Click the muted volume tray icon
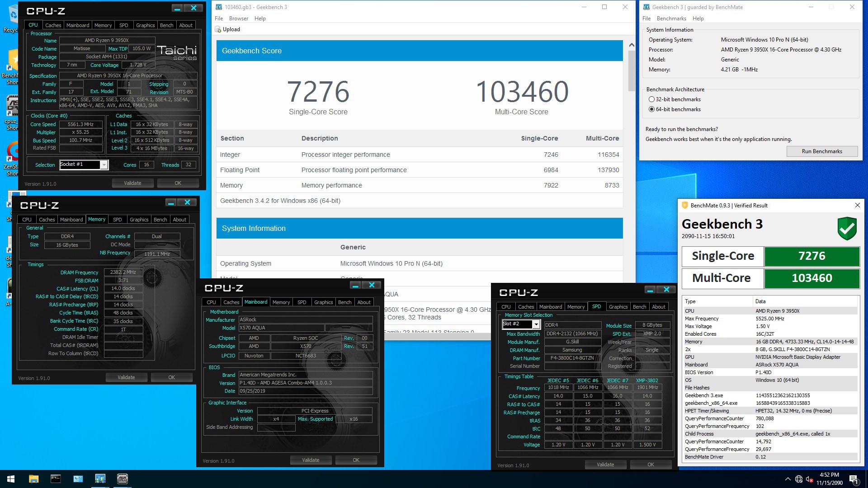This screenshot has height=488, width=868. click(x=810, y=479)
